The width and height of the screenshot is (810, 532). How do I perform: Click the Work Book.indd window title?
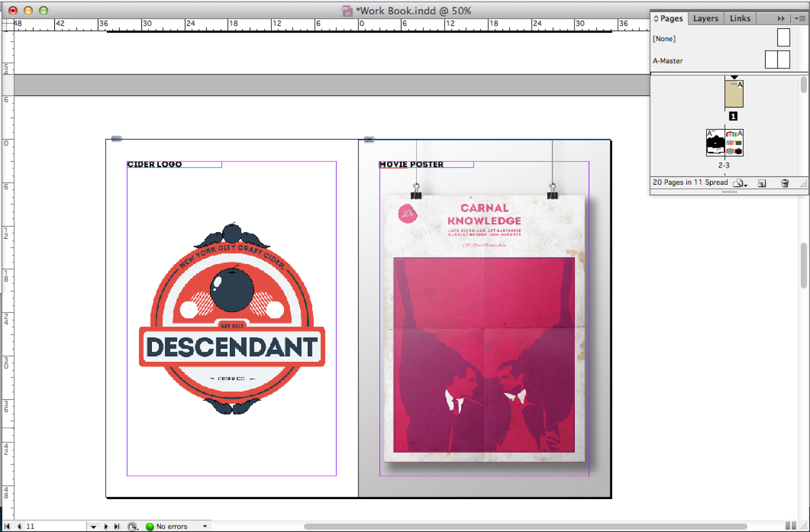pos(414,11)
